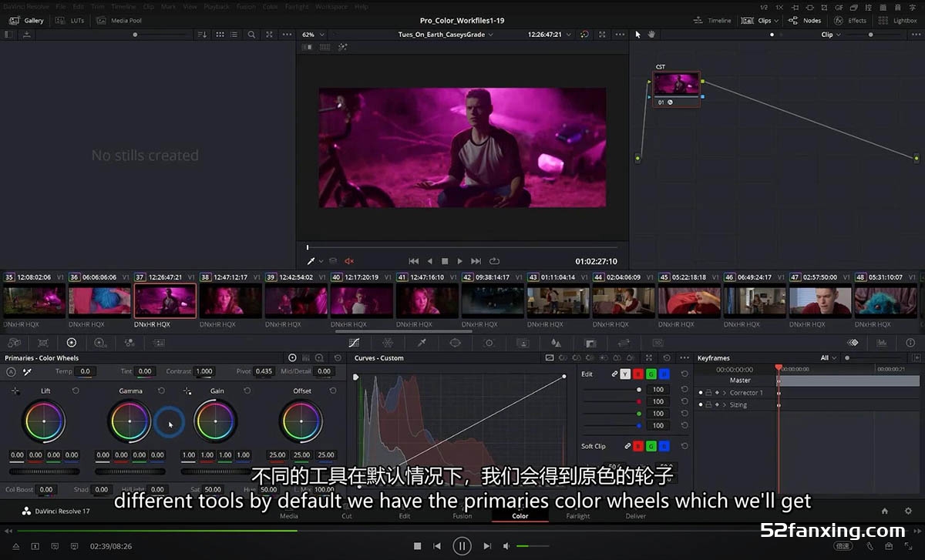Open the HDR Color Wheels palette
925x560 pixels.
coord(99,343)
